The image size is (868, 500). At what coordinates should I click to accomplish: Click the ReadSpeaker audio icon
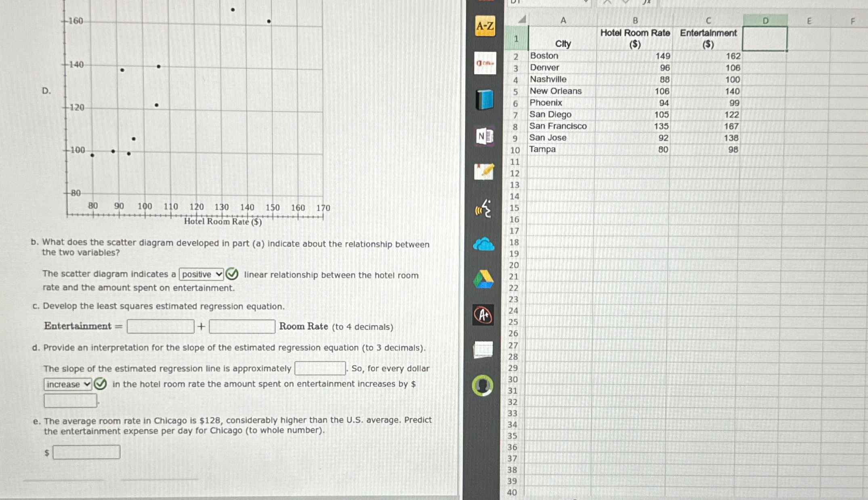click(x=484, y=209)
